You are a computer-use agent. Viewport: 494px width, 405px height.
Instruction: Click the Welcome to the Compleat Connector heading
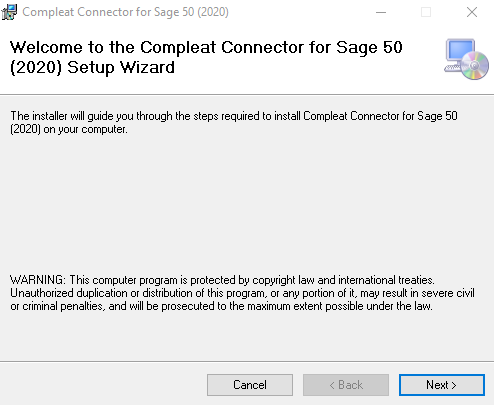(x=206, y=57)
